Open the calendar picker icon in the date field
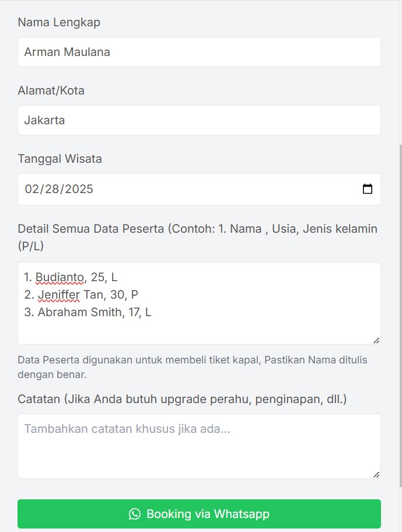Viewport: 402px width, 532px height. [368, 188]
